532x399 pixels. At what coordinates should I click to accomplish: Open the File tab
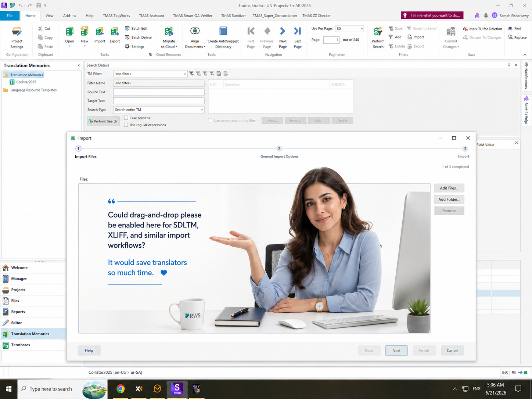tap(10, 15)
